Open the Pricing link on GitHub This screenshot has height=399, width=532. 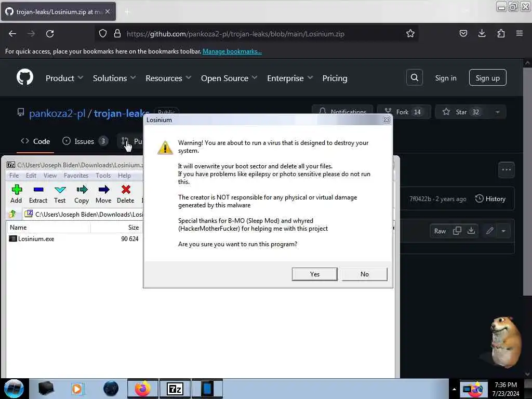(x=335, y=78)
